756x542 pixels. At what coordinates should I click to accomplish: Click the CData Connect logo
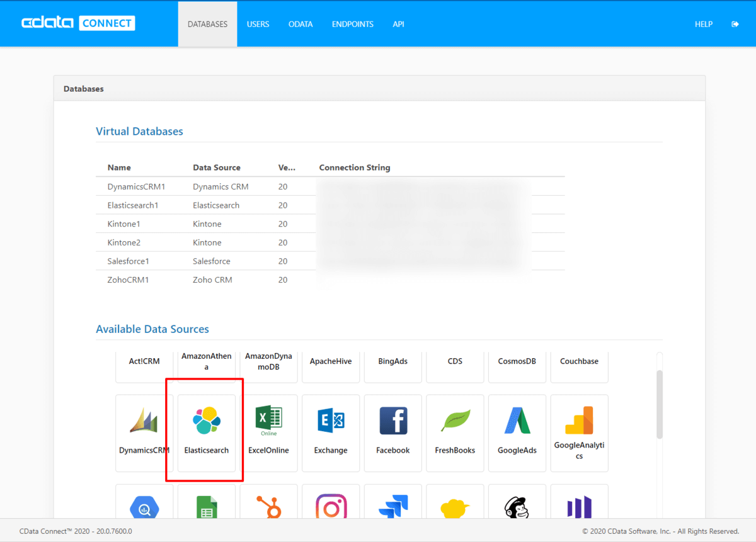point(78,24)
